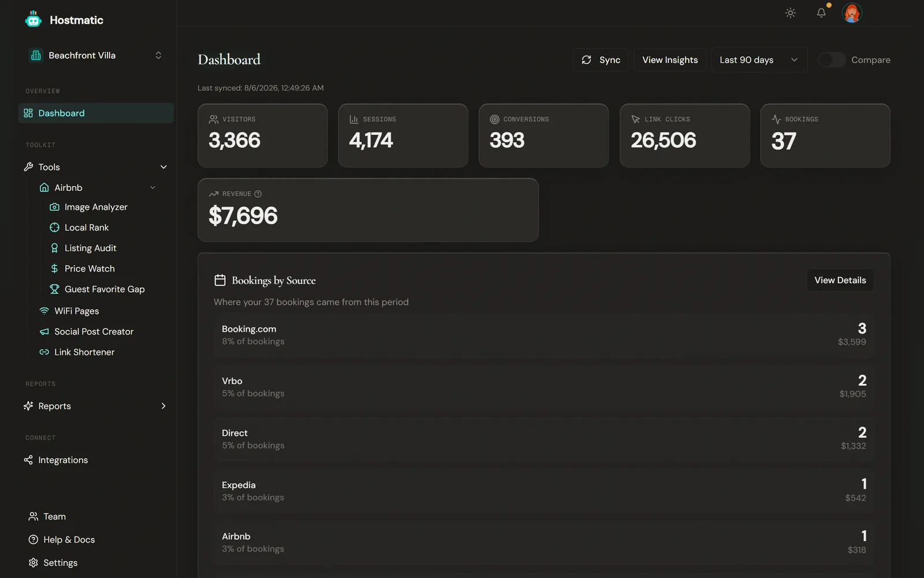Go to Integrations in sidebar
This screenshot has height=578, width=924.
[x=96, y=460]
